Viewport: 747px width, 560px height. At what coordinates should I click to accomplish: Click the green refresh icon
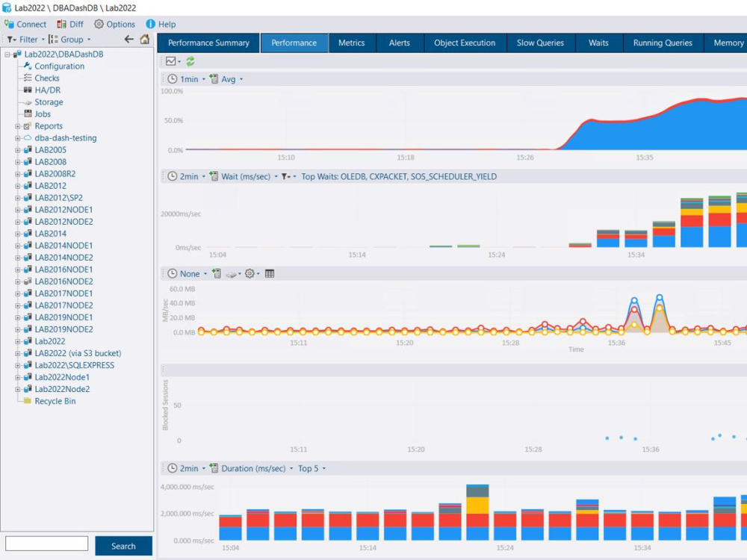(190, 61)
